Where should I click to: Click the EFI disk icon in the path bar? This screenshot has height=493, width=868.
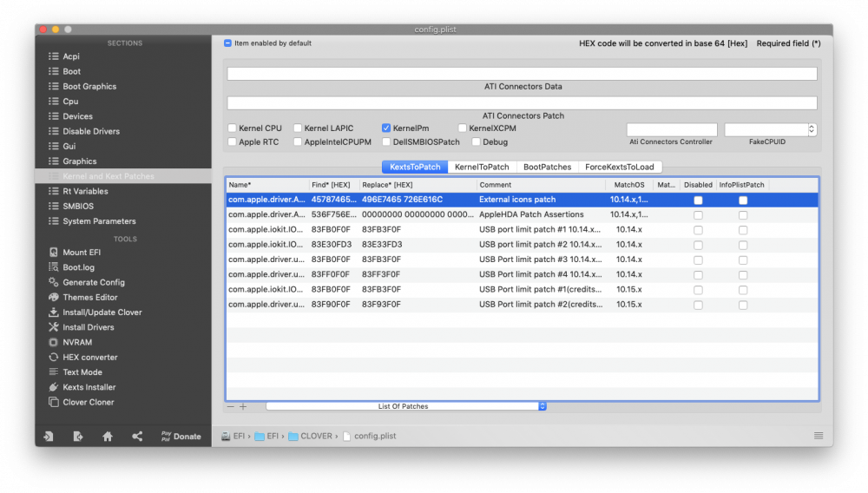tap(226, 436)
